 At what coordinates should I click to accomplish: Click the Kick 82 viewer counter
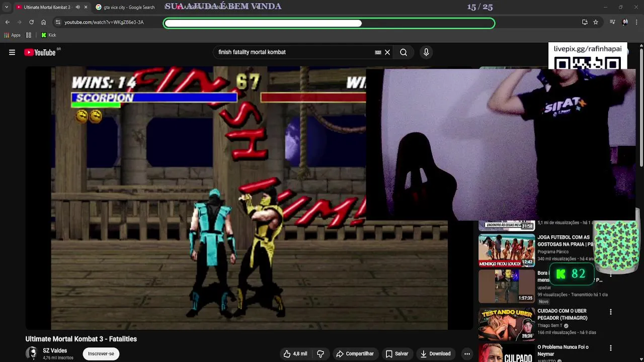[x=572, y=274]
